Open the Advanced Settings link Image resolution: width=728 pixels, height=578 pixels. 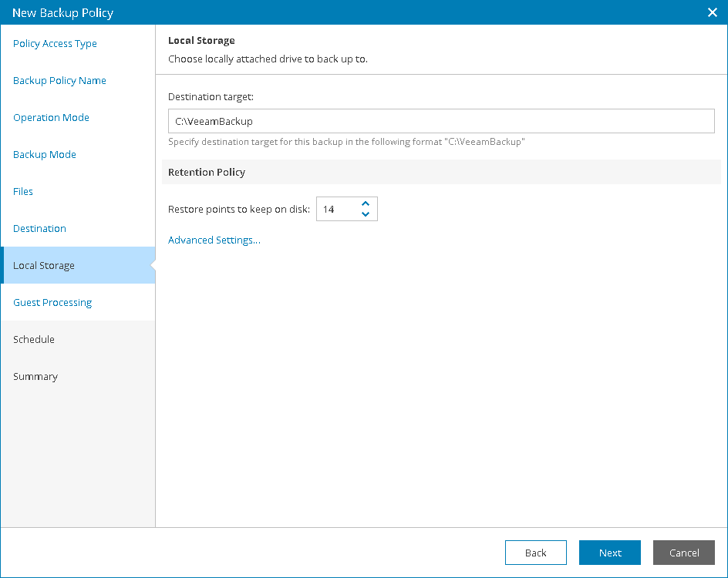(x=214, y=240)
